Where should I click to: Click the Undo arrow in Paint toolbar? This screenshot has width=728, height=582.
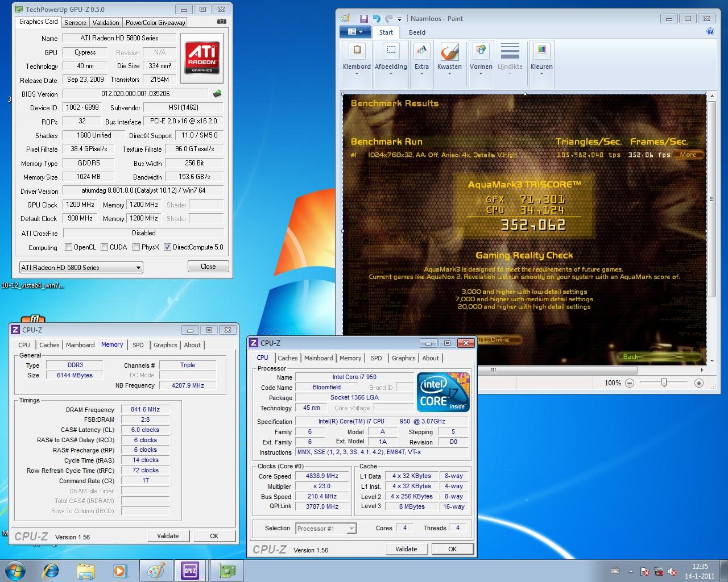click(377, 19)
